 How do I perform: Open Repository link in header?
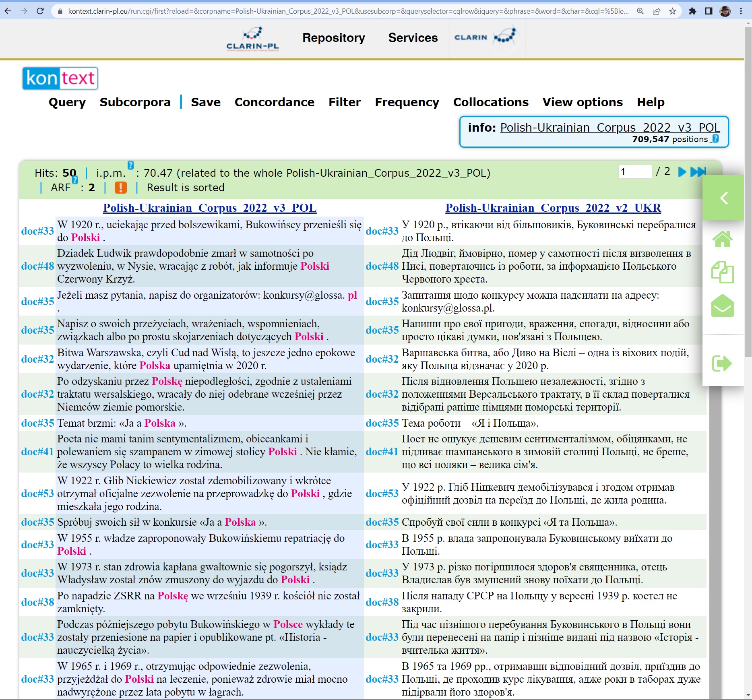(334, 38)
